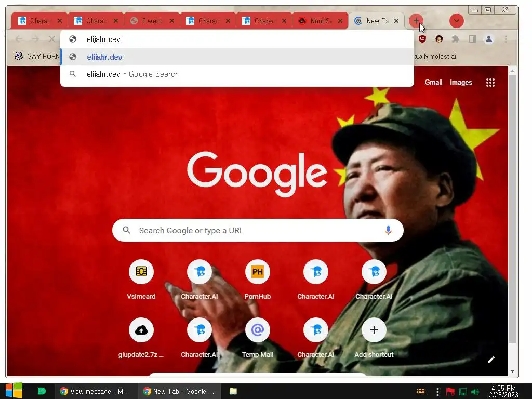Open the Extensions puzzle piece menu
This screenshot has width=532, height=399.
click(455, 39)
